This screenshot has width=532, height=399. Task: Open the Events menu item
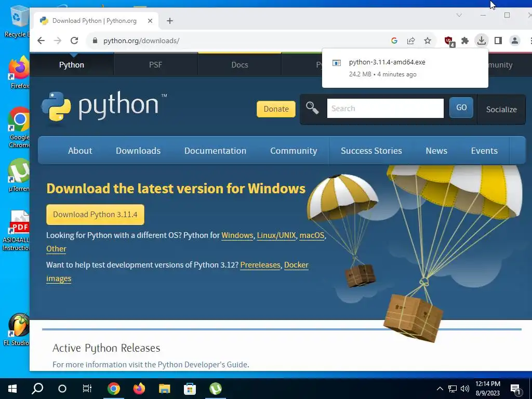(x=484, y=151)
